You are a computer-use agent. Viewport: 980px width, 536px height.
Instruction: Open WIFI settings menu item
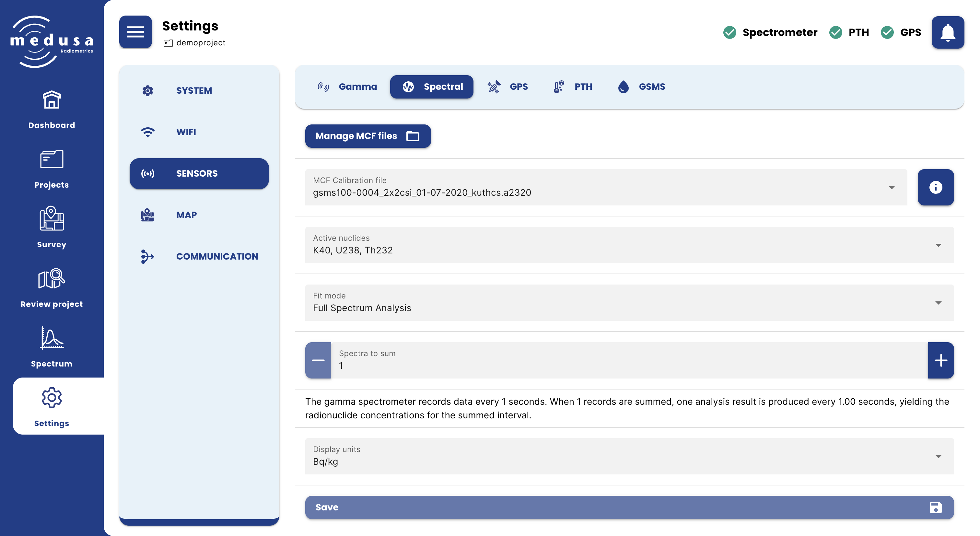coord(199,132)
